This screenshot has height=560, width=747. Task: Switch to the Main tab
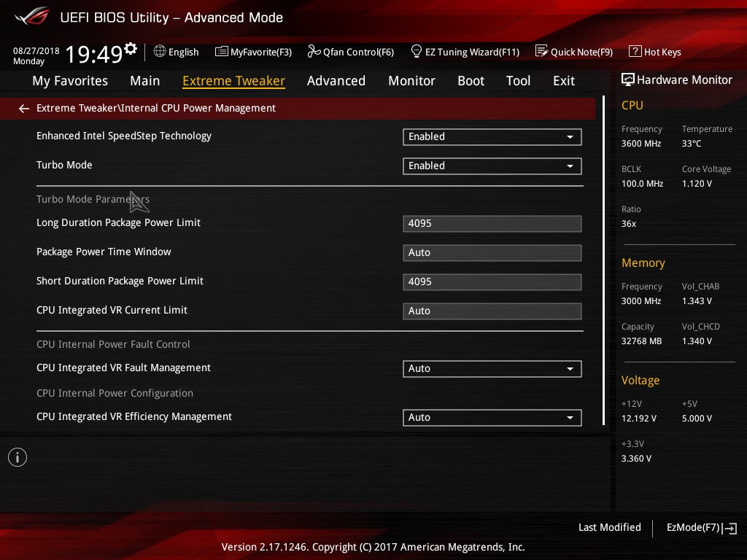(145, 81)
